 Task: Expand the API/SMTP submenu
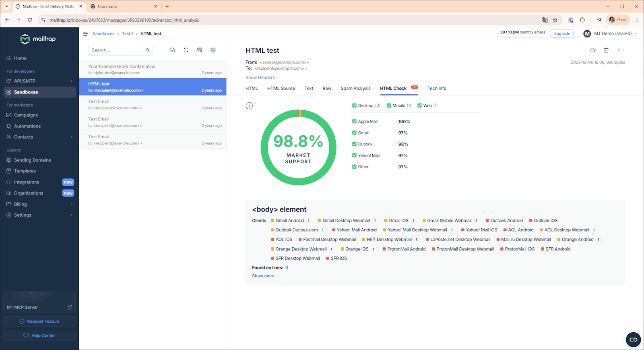coord(72,81)
